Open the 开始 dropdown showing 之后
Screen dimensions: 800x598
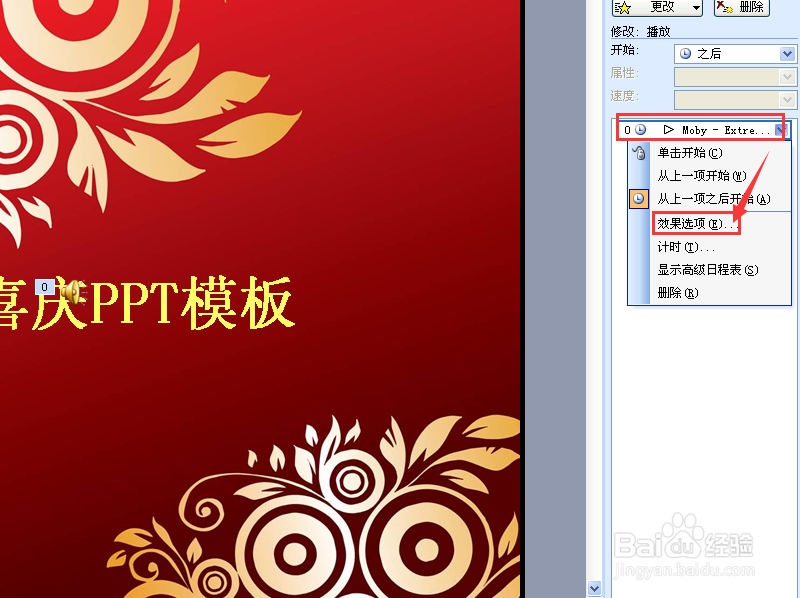coord(789,53)
